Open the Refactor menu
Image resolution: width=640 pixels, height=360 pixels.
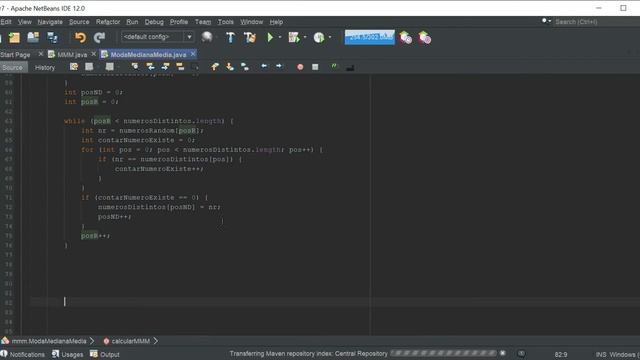(x=108, y=22)
